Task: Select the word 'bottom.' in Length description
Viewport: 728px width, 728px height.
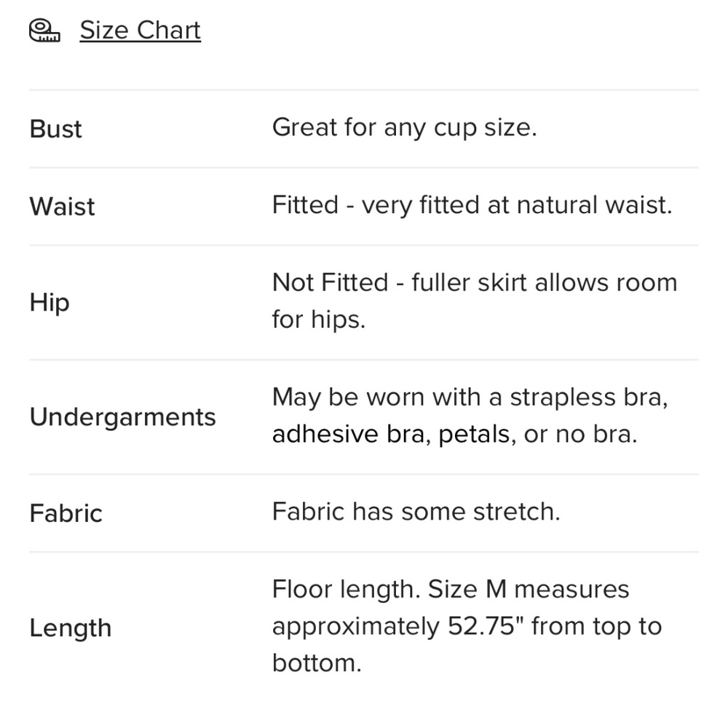Action: (317, 662)
